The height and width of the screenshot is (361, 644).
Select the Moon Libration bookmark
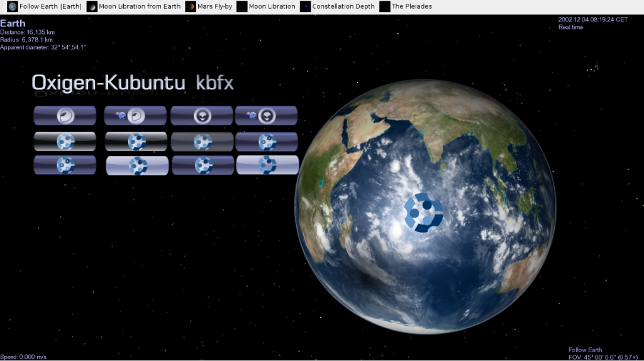(x=266, y=6)
